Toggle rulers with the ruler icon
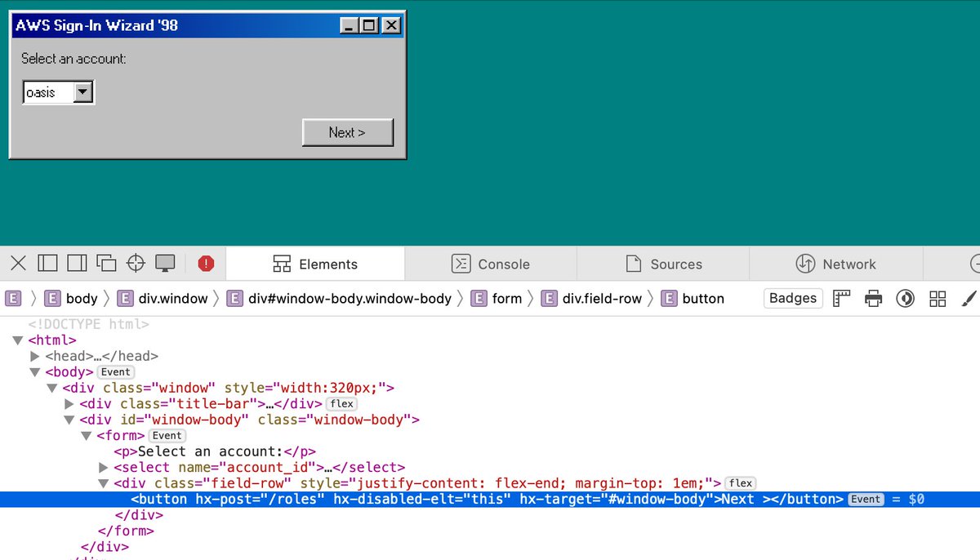Screen dimensions: 980x560 pyautogui.click(x=841, y=298)
